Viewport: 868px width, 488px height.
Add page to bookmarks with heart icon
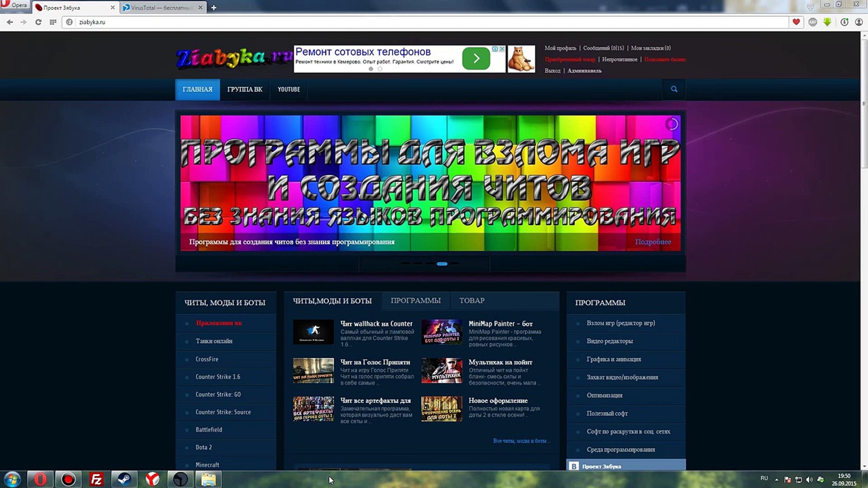coord(796,22)
